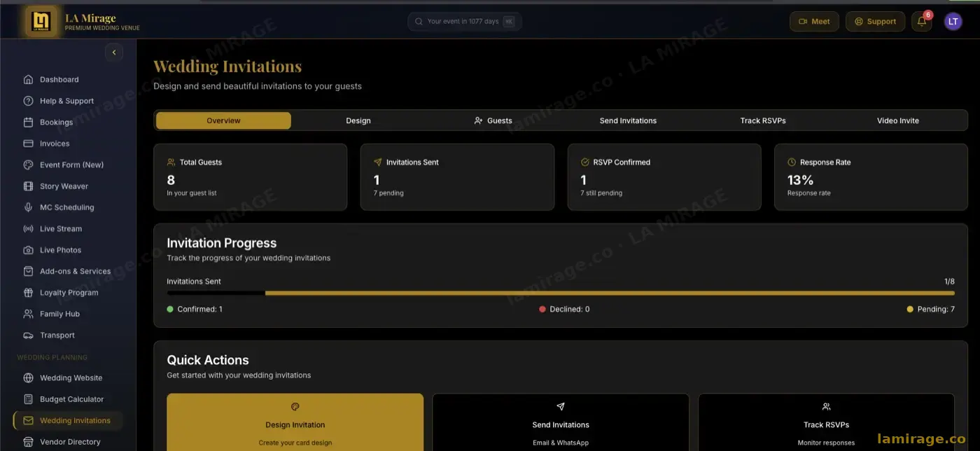980x451 pixels.
Task: Select the Overview tab
Action: (223, 120)
